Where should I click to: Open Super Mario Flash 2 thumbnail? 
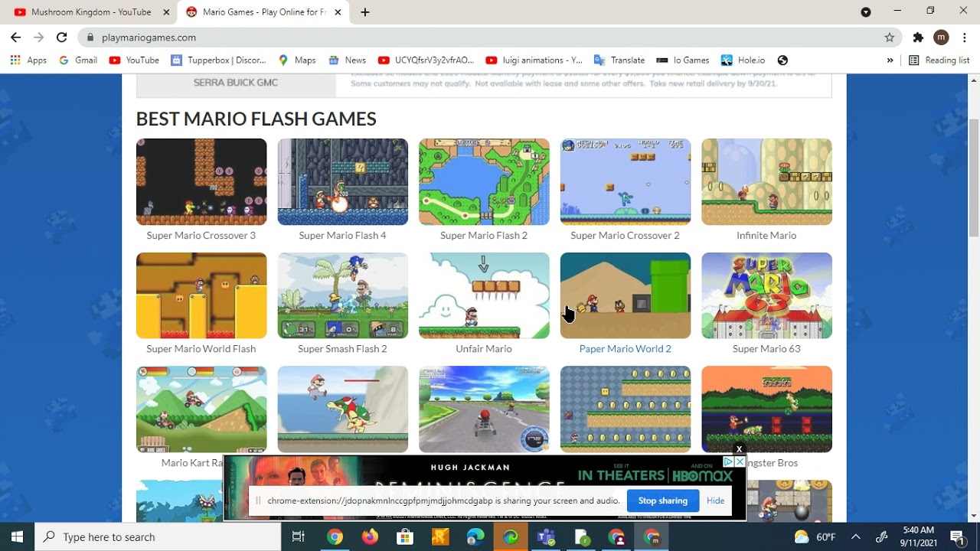coord(484,182)
